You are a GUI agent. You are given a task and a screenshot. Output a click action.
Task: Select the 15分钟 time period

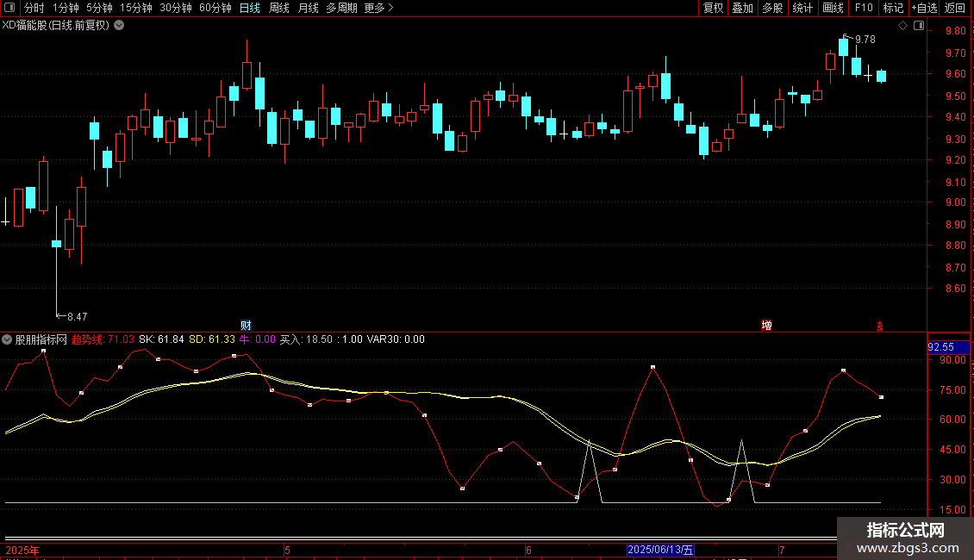tap(135, 9)
